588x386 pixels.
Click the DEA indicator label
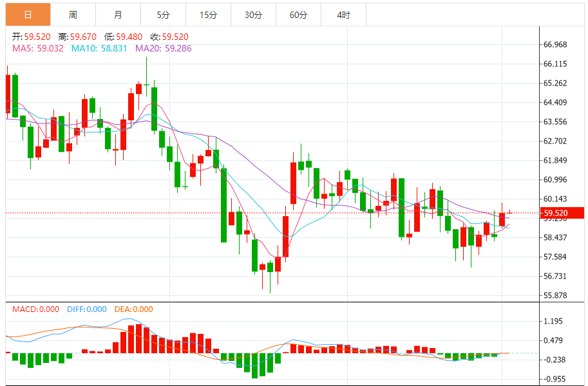point(134,309)
